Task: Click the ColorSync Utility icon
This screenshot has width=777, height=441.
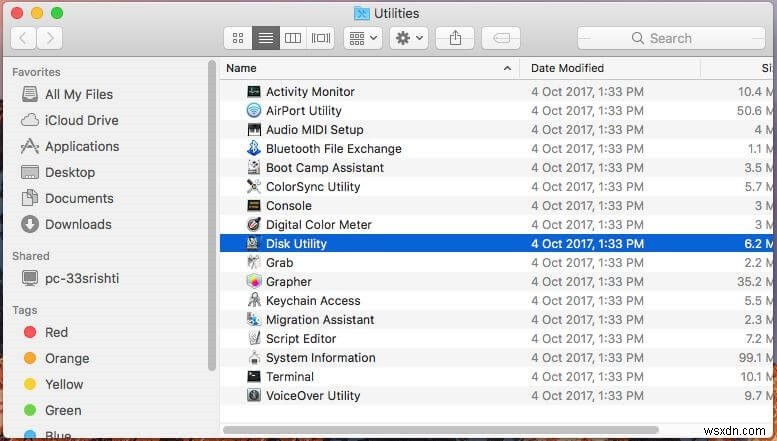Action: tap(254, 187)
